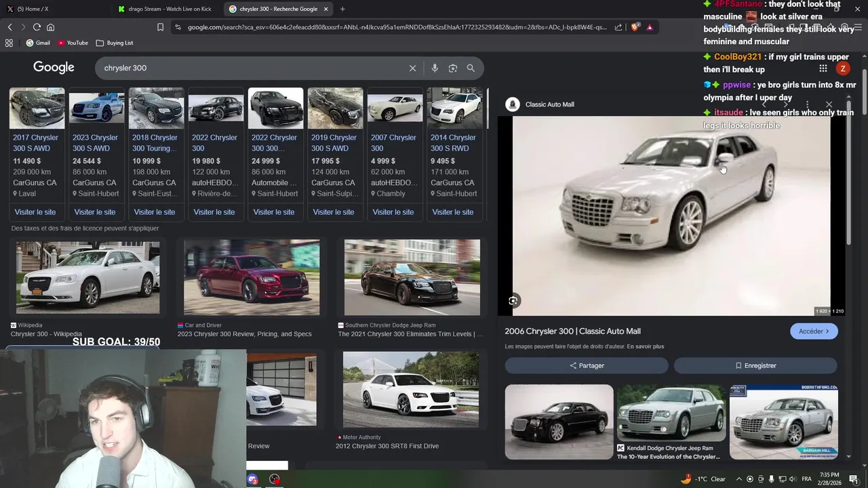Viewport: 868px width, 488px height.
Task: Visit site for 2014 Chrysler 300 S RWD
Action: point(453,212)
